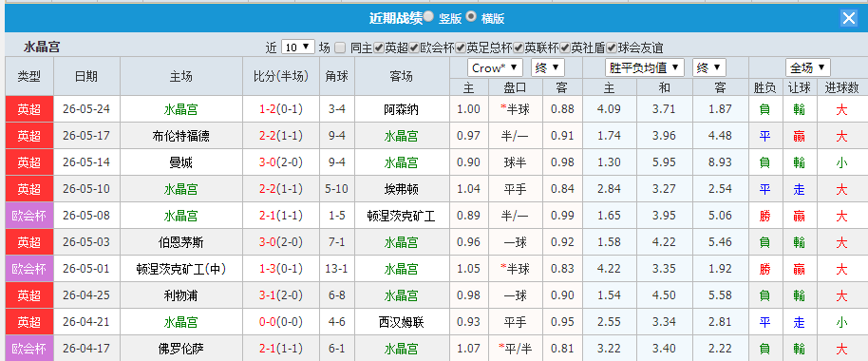
Task: Open team 埃弗顿
Action: click(x=402, y=189)
